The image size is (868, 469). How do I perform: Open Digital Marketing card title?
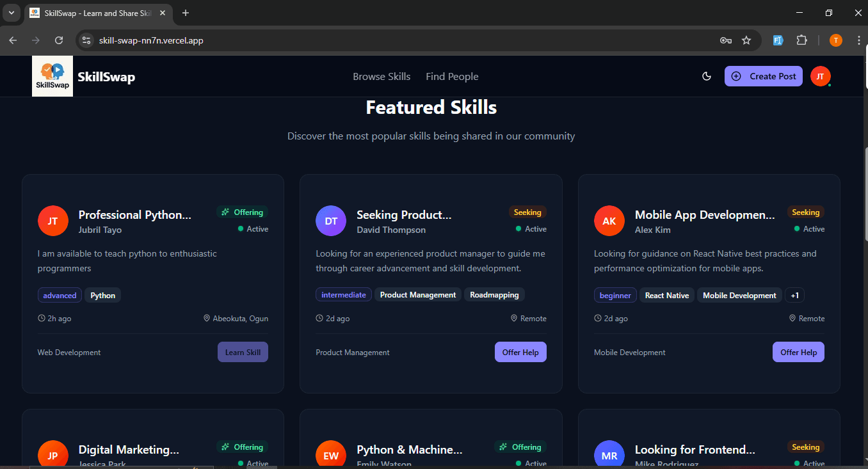129,450
